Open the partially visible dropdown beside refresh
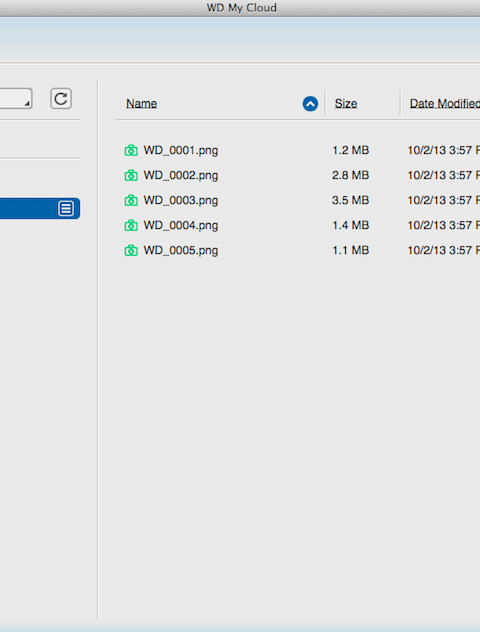The image size is (480, 632). 16,99
